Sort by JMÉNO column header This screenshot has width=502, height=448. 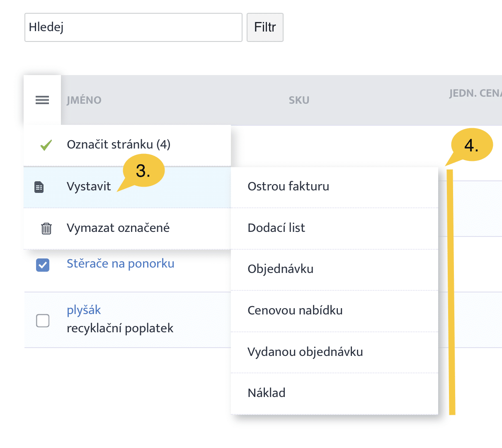tap(84, 100)
